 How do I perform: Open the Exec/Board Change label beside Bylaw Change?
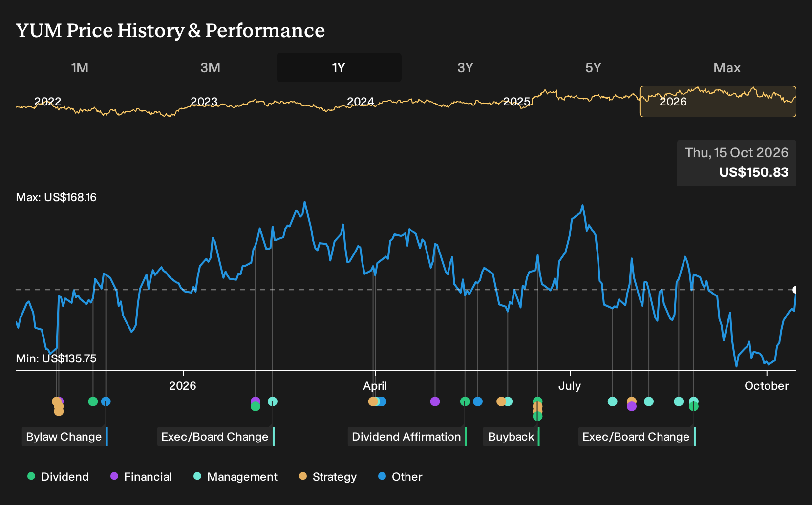click(x=216, y=437)
